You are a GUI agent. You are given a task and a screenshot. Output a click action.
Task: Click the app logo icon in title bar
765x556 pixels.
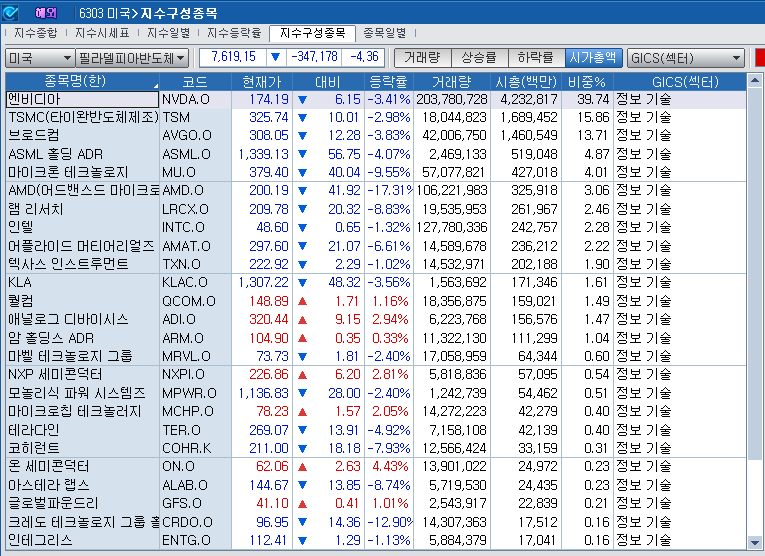point(9,13)
